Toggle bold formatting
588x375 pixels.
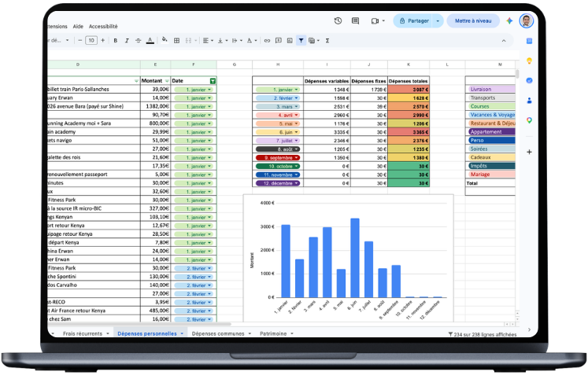coord(116,40)
